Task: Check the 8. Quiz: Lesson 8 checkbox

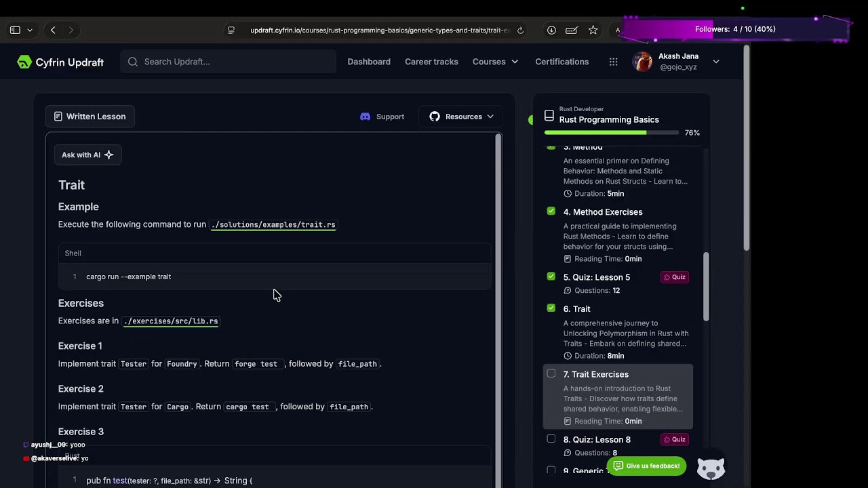Action: click(x=551, y=439)
